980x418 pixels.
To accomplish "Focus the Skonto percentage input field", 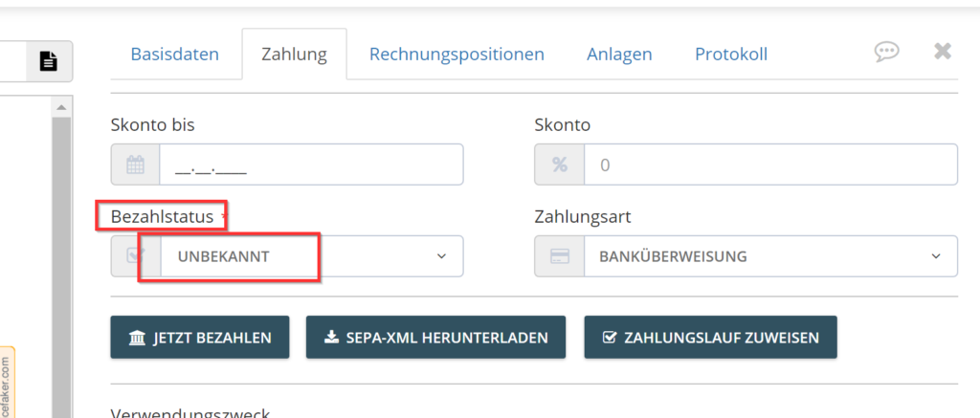I will click(x=770, y=165).
